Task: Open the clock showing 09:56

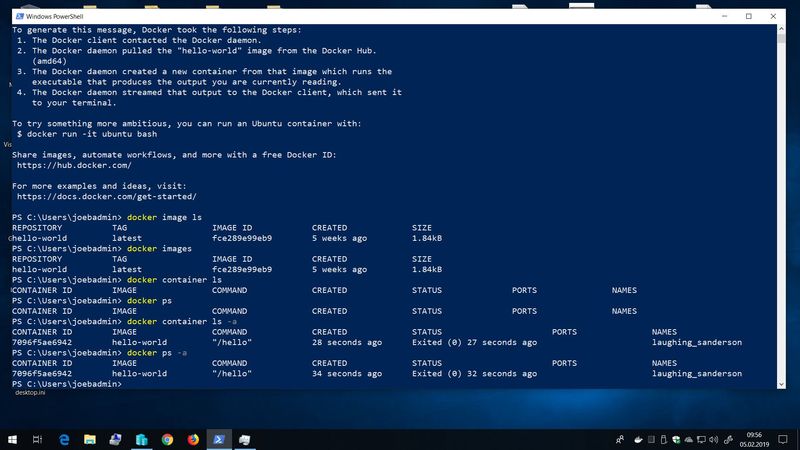Action: tap(754, 435)
